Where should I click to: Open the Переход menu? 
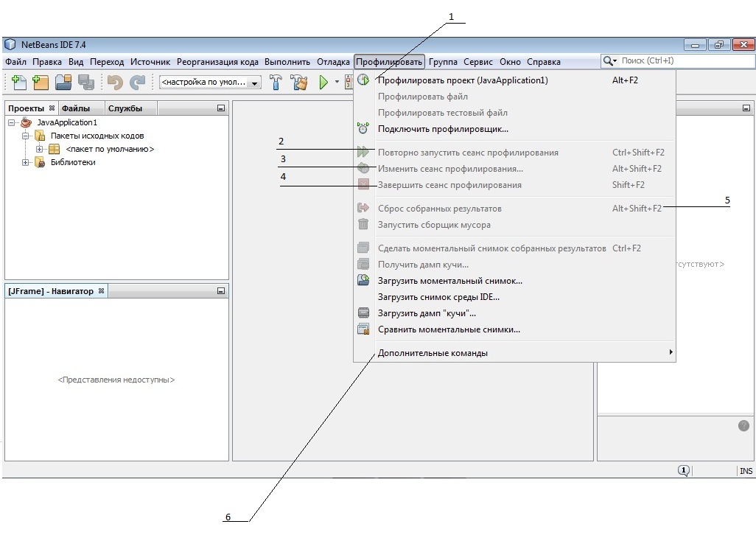coord(107,62)
